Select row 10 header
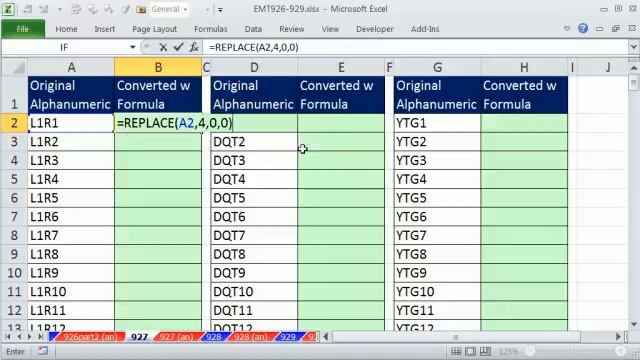The width and height of the screenshot is (640, 360). [14, 273]
